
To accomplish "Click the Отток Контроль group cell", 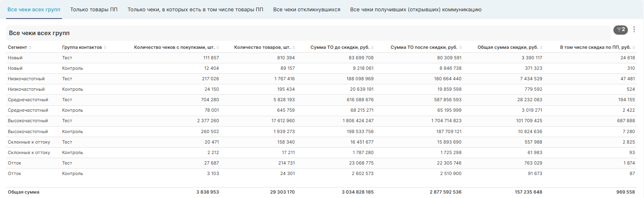I will click(72, 174).
